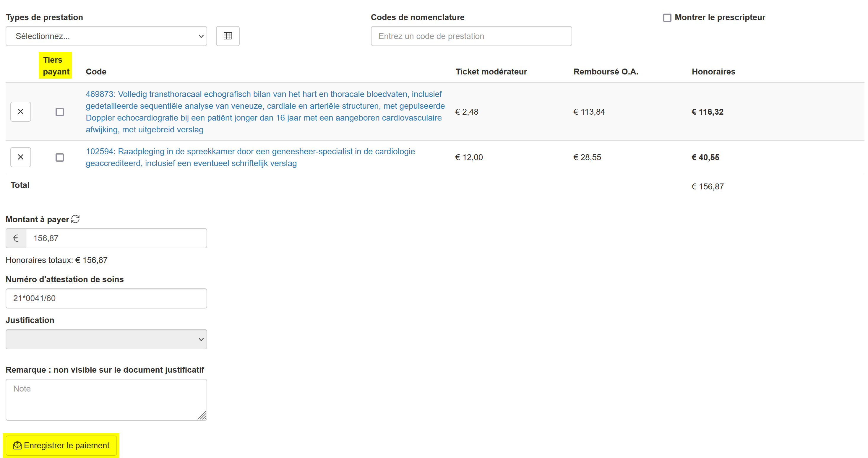868x458 pixels.
Task: Expand the Justification dropdown
Action: pyautogui.click(x=106, y=339)
